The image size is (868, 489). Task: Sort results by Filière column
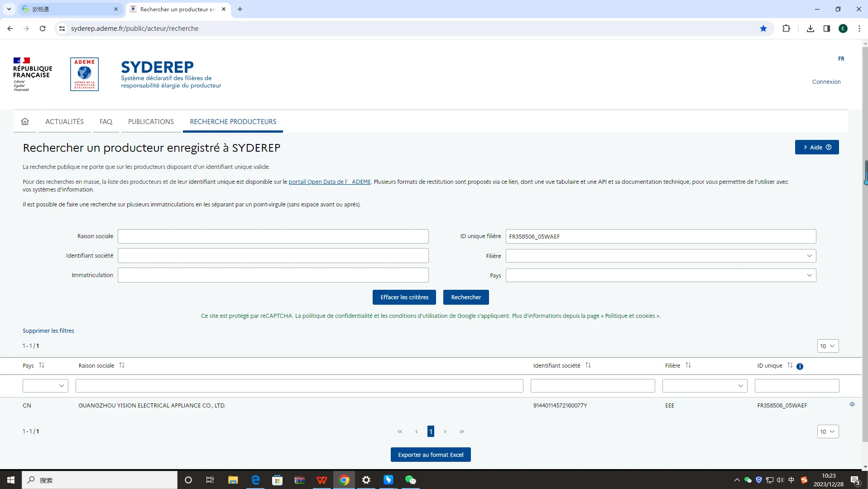(688, 365)
